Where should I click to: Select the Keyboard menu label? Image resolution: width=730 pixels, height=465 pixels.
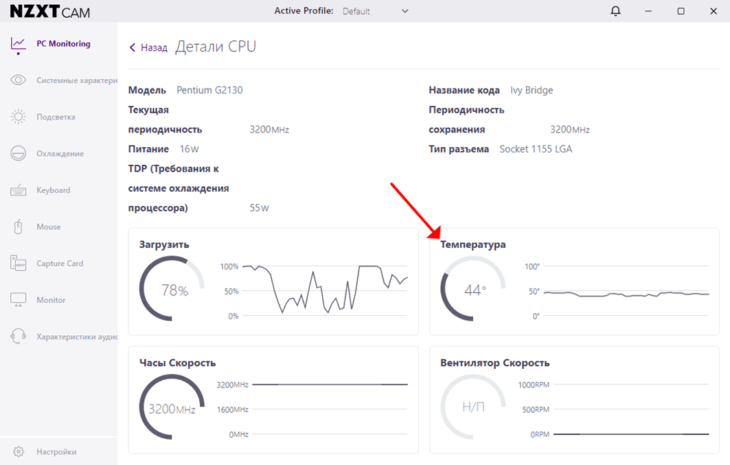(x=54, y=190)
